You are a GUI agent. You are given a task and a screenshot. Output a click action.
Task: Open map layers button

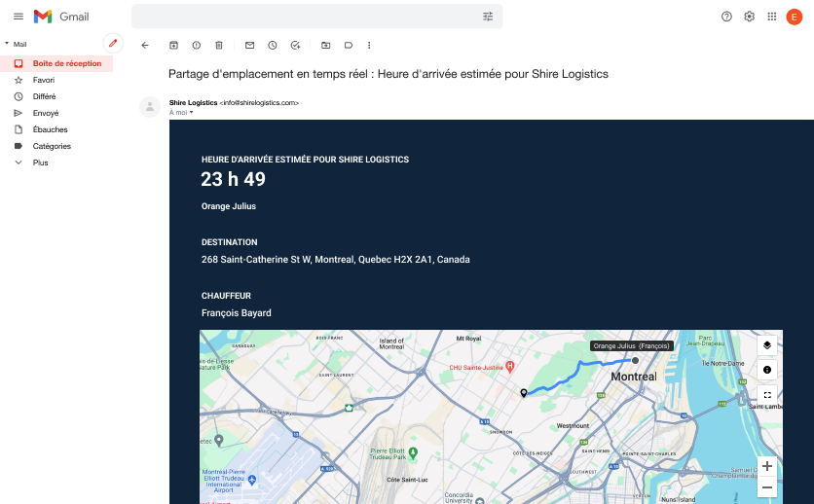766,345
